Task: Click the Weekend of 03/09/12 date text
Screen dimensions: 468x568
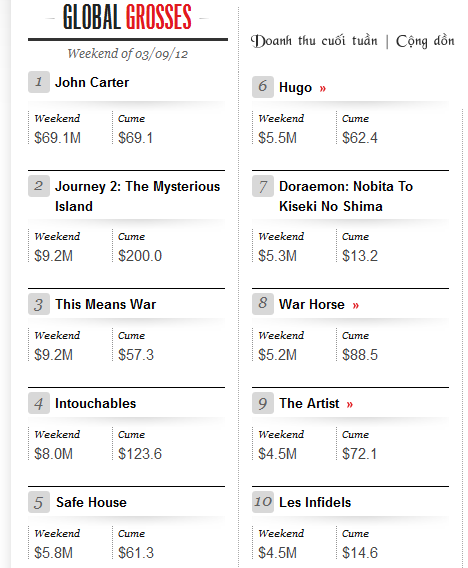Action: [128, 54]
